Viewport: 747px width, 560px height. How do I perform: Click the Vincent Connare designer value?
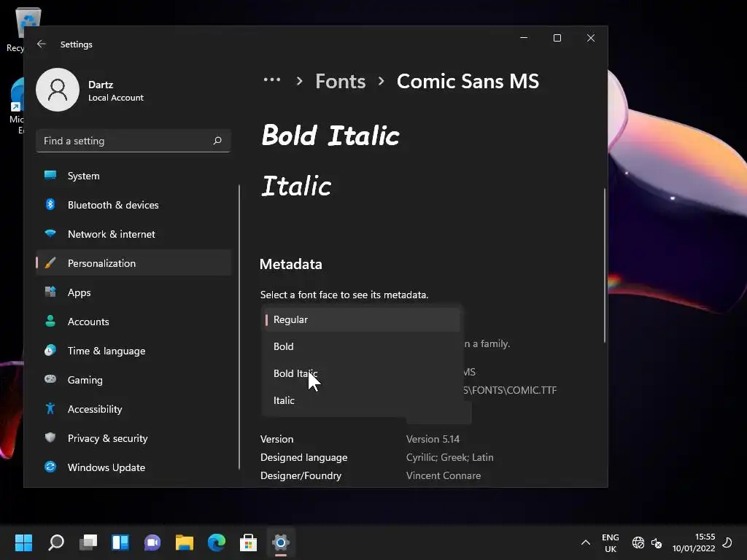pos(444,475)
